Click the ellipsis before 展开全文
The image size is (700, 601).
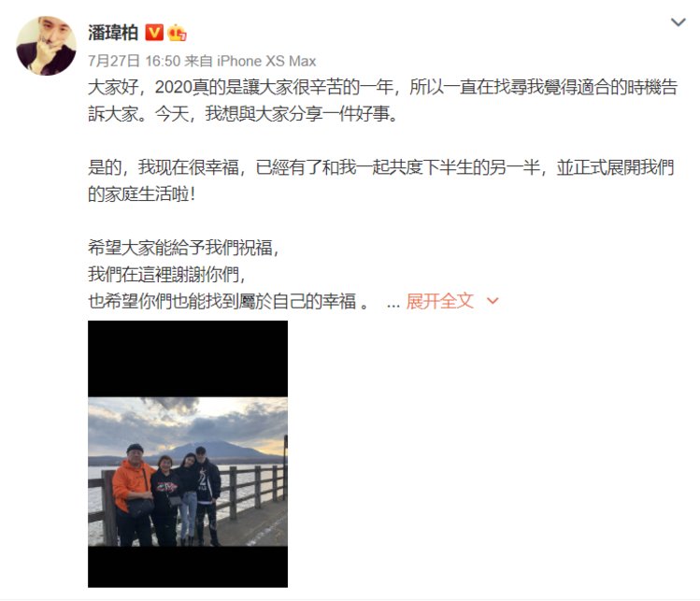[393, 304]
